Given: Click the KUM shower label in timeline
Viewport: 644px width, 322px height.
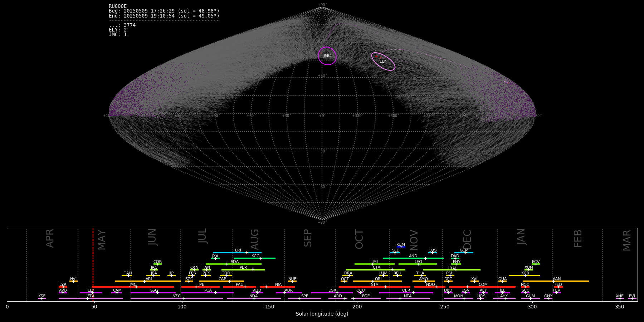Looking at the screenshot, I should pos(401,244).
